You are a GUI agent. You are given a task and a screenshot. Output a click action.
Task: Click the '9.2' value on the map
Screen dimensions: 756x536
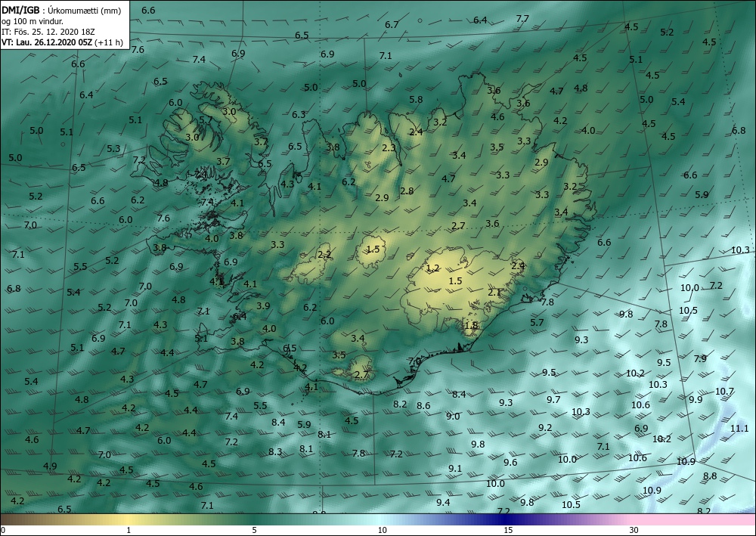[x=545, y=428]
